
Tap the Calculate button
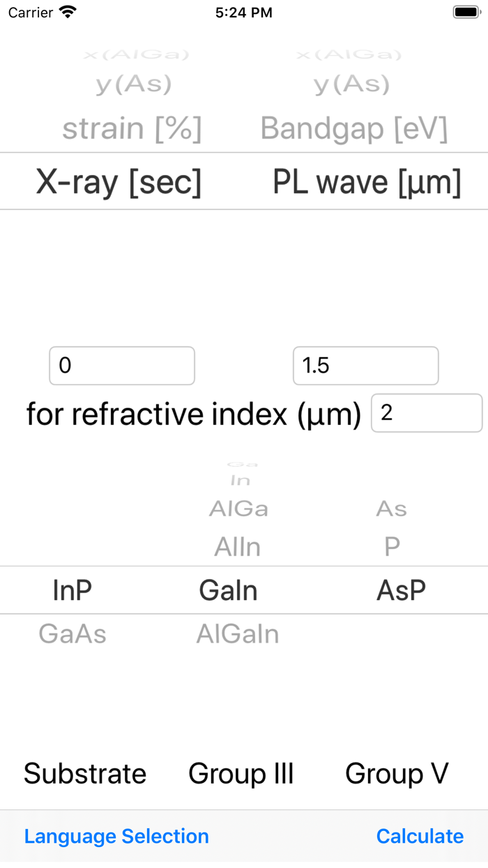click(x=420, y=836)
